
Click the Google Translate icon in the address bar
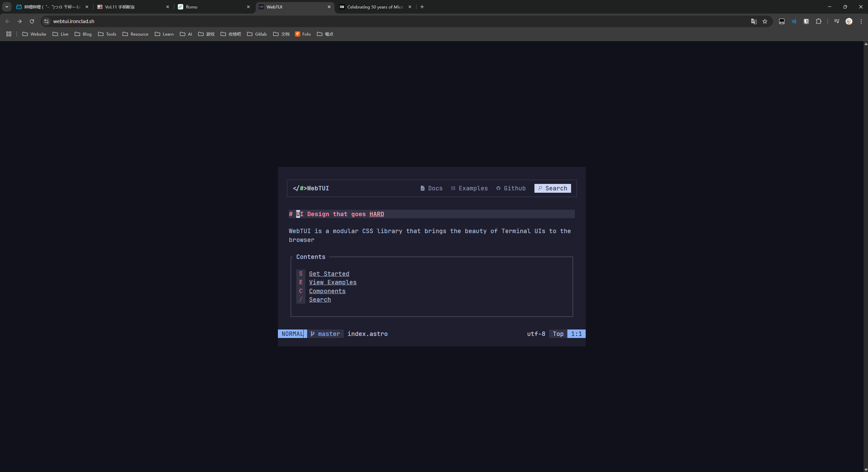click(x=754, y=21)
